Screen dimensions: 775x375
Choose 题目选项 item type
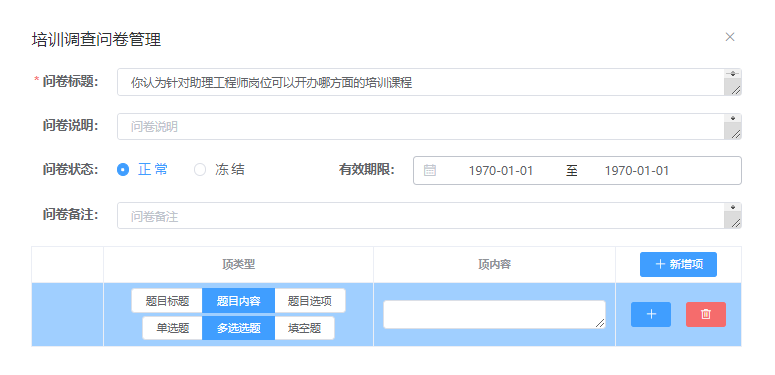[x=310, y=301]
